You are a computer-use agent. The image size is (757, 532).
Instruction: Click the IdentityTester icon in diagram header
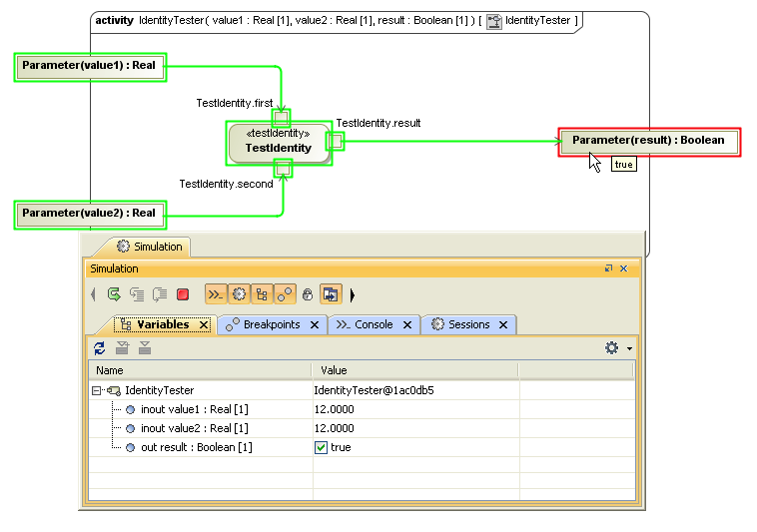pos(493,20)
